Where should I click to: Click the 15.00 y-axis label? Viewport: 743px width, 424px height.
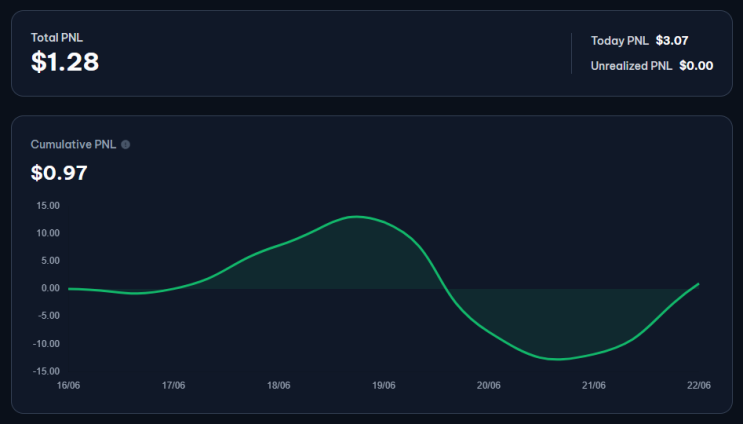click(48, 206)
